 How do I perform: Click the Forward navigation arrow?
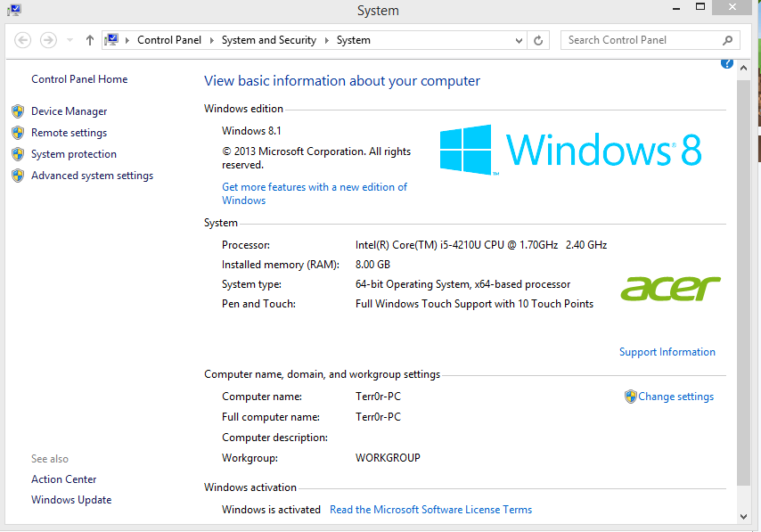[48, 40]
